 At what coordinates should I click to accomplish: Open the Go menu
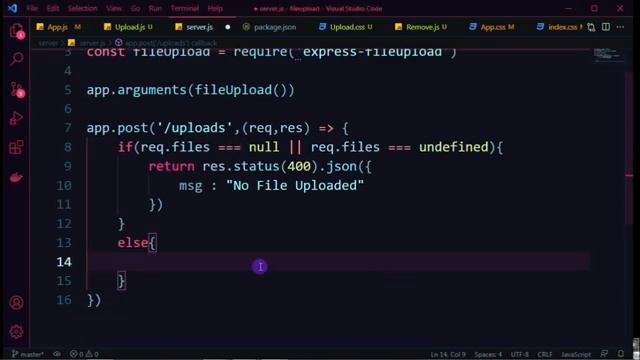point(136,9)
